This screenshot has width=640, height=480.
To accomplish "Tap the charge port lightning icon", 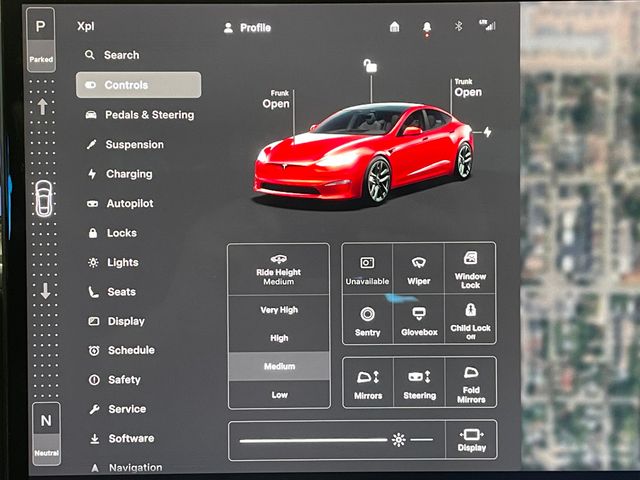I will (x=487, y=132).
